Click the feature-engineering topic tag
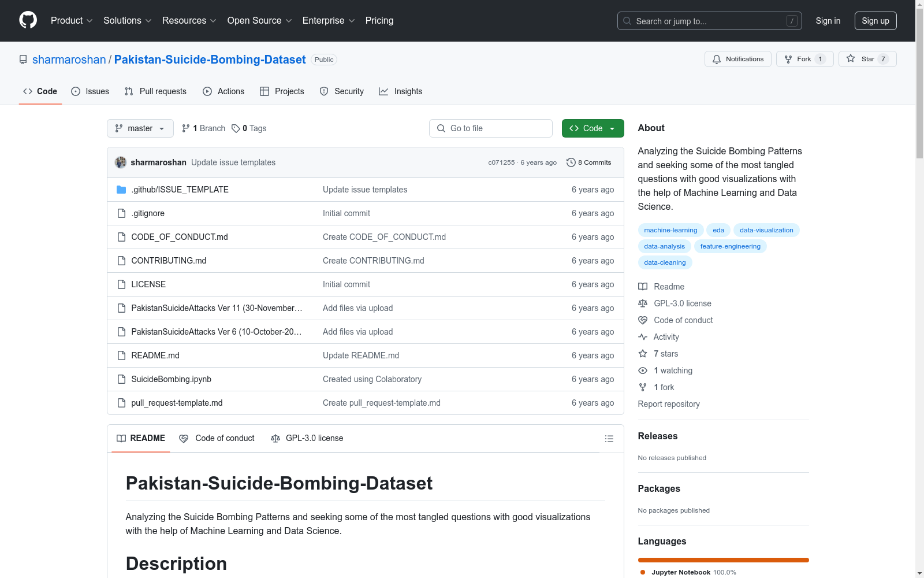 [731, 246]
